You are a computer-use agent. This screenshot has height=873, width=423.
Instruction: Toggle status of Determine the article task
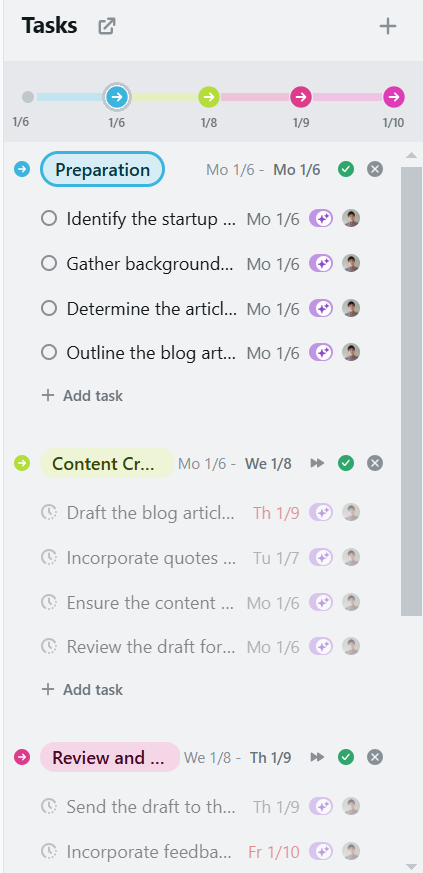49,308
